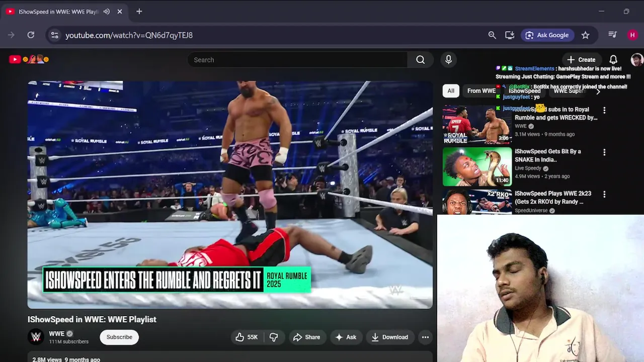This screenshot has width=644, height=362.
Task: Download the video
Action: pyautogui.click(x=390, y=337)
